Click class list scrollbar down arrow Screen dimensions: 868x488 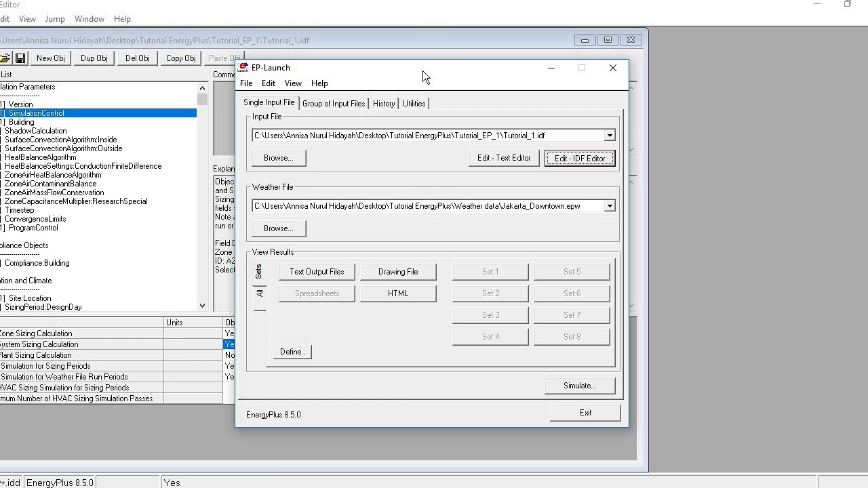coord(202,306)
